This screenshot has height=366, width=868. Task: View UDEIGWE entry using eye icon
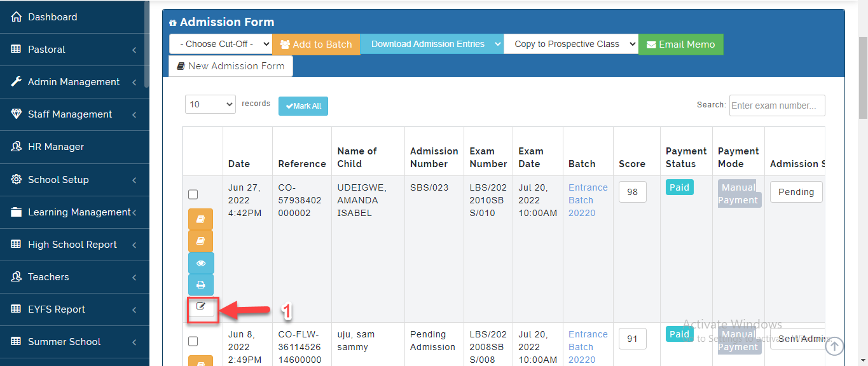(x=201, y=263)
